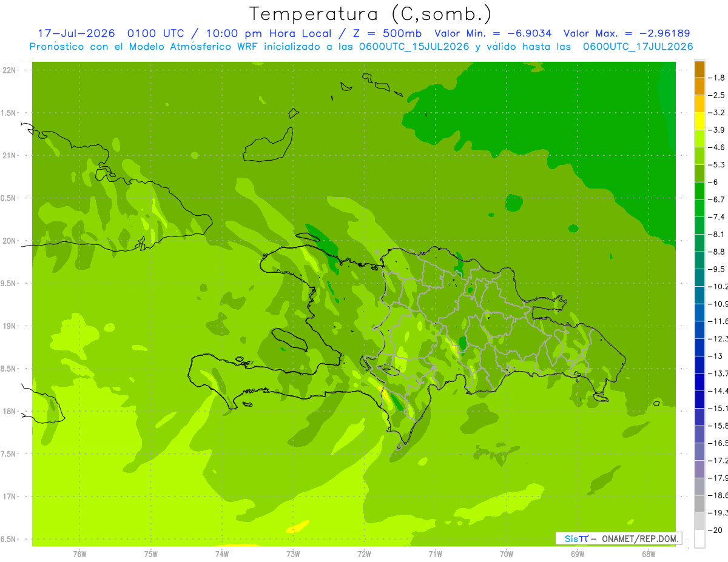This screenshot has height=562, width=728.
Task: Click the '71W' longitude label
Action: [435, 554]
